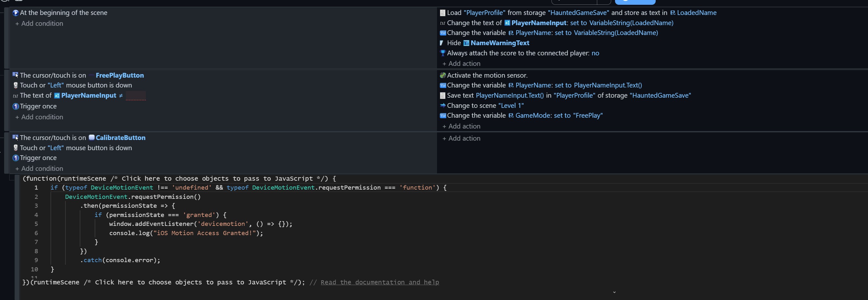The width and height of the screenshot is (868, 300).
Task: Edit the 'no' value of the attach score action
Action: [x=595, y=53]
